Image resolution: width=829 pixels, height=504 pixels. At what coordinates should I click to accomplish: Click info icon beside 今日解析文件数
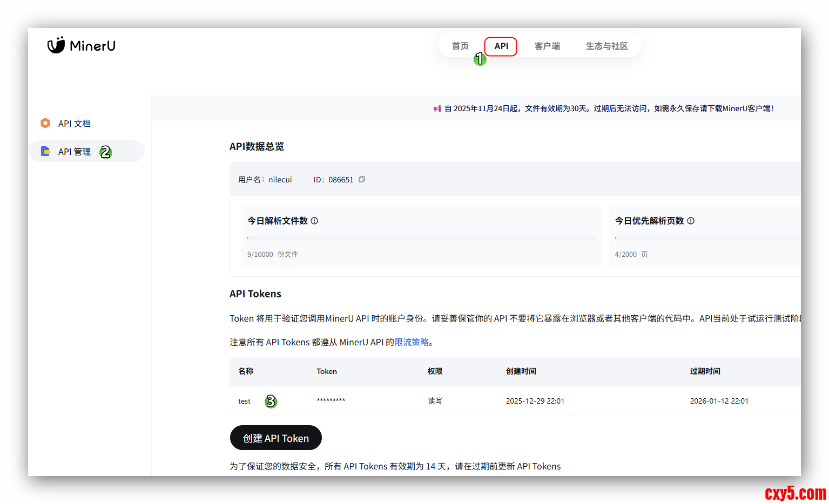pos(314,221)
